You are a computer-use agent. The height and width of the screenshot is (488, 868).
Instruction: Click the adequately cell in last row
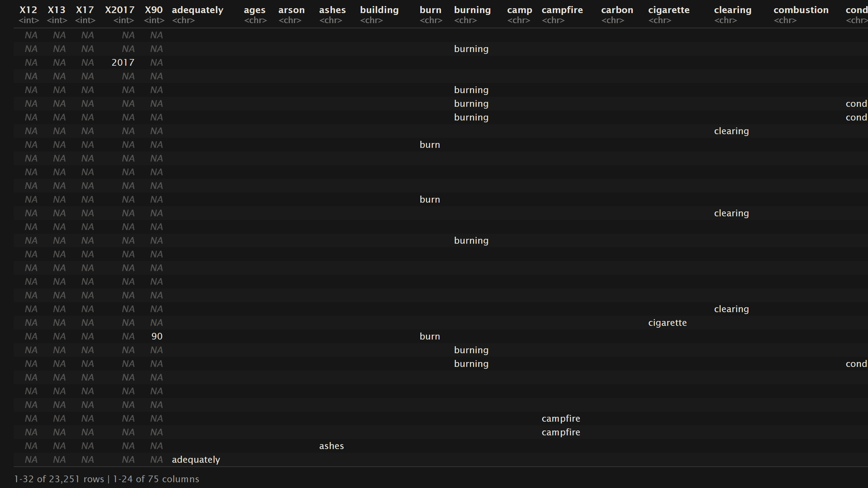[x=196, y=460]
